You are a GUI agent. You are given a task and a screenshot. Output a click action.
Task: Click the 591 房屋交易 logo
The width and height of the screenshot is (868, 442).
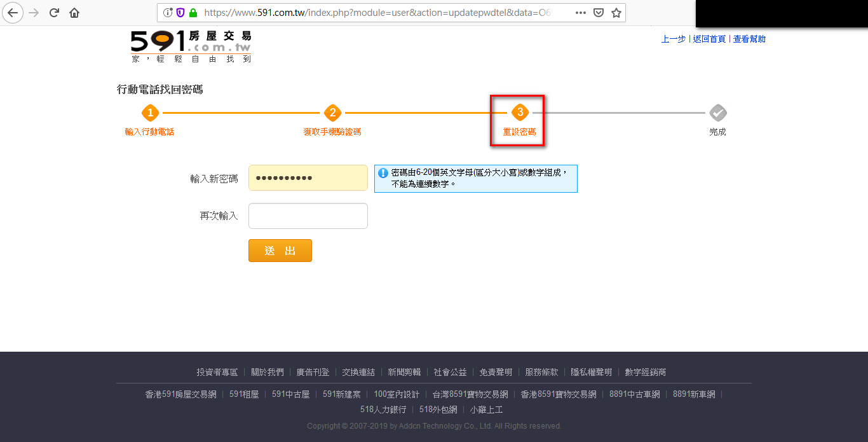pos(191,46)
